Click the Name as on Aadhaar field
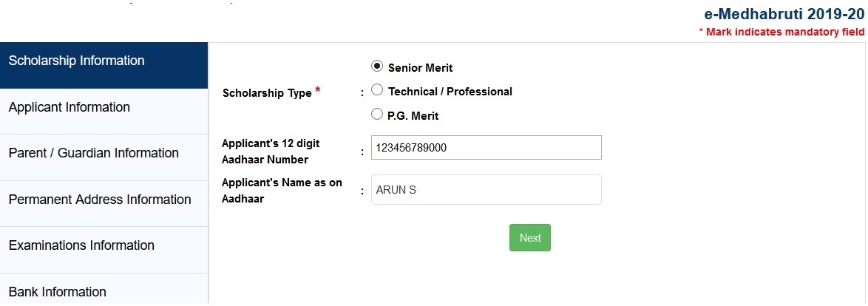Viewport: 868px width, 306px height. [486, 189]
